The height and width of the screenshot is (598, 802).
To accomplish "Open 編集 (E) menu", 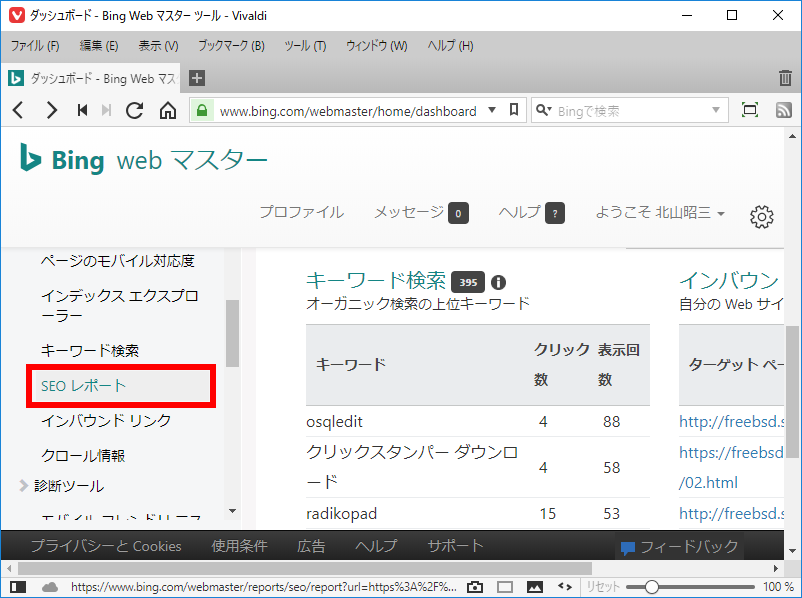I will tap(99, 46).
